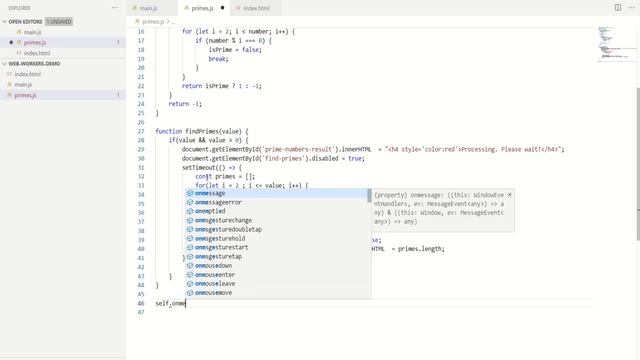Click 'break;' statement on line 19
Image resolution: width=640 pixels, height=360 pixels.
point(218,59)
